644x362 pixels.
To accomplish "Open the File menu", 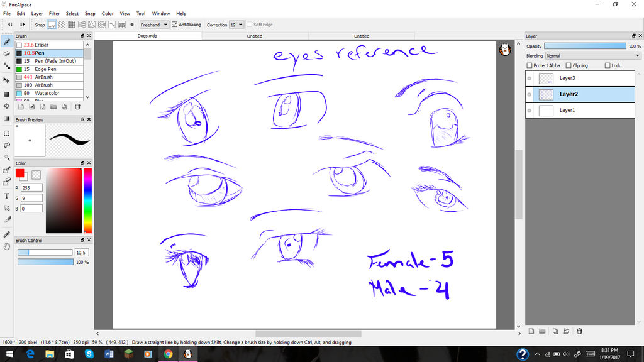I will tap(7, 14).
